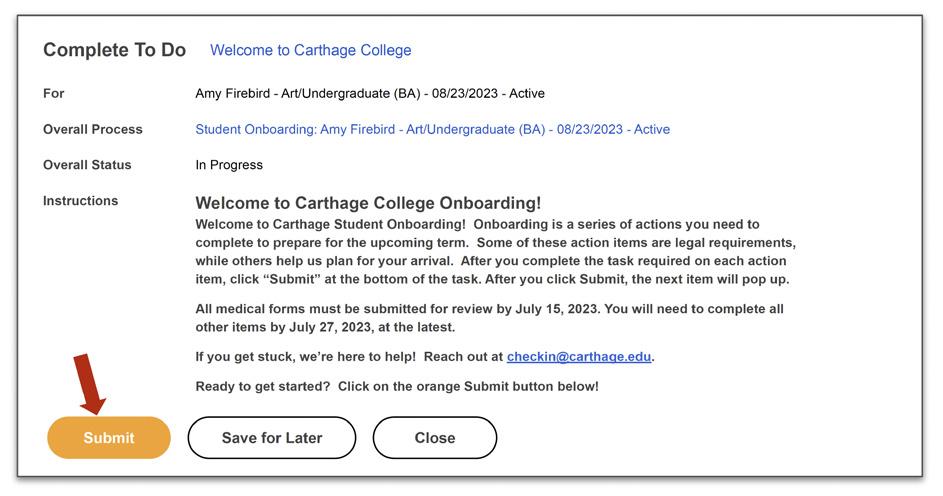Click the Overall Status label
This screenshot has height=496, width=943.
click(x=87, y=165)
